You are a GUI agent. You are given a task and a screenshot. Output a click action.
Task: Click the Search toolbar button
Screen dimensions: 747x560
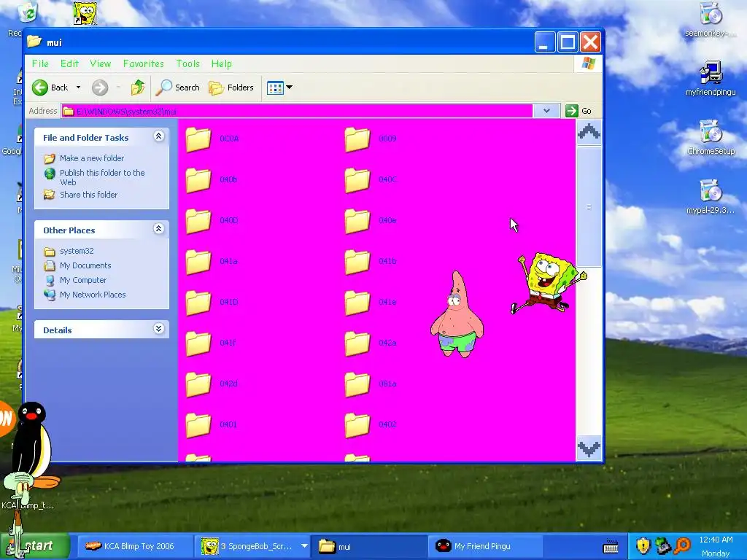pos(178,87)
